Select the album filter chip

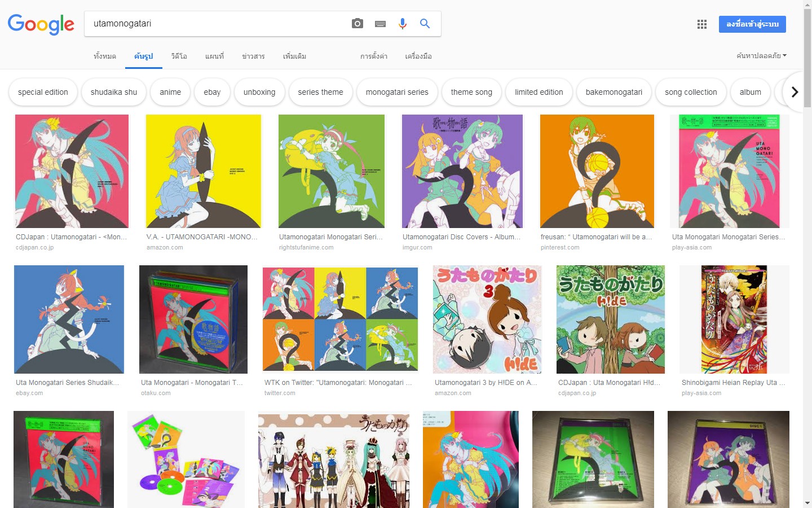tap(750, 92)
